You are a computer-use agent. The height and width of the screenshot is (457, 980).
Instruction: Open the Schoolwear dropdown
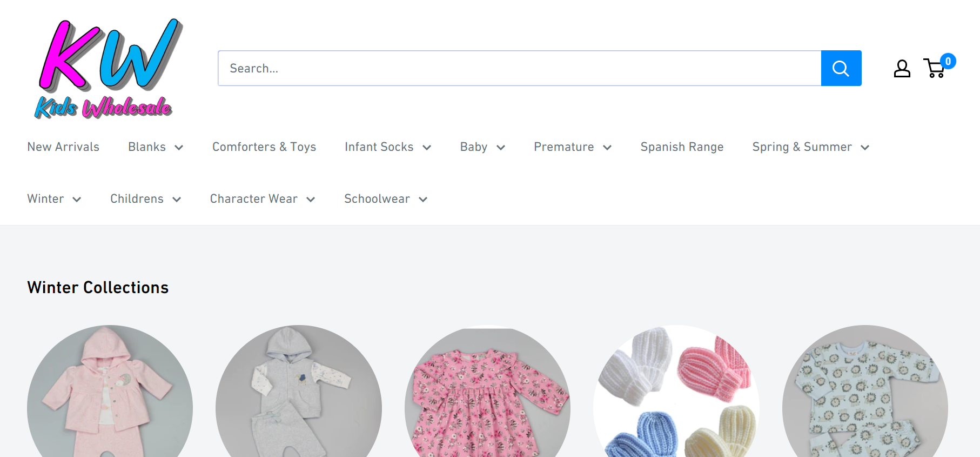pos(386,199)
